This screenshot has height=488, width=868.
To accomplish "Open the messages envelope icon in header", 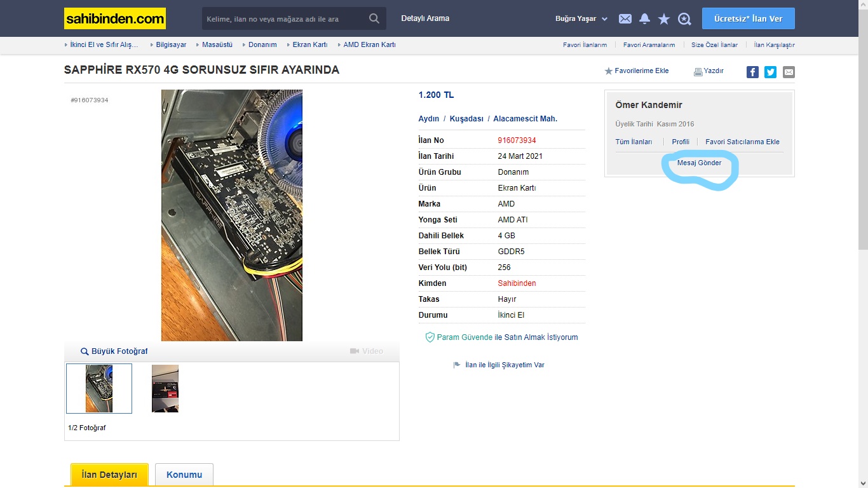I will [x=625, y=19].
